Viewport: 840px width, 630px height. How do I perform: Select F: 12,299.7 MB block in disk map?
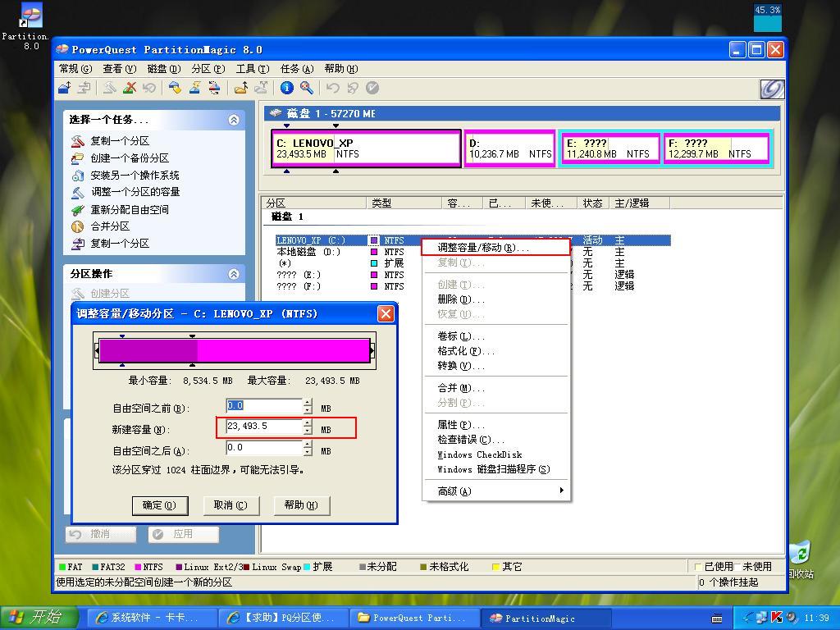pyautogui.click(x=715, y=148)
